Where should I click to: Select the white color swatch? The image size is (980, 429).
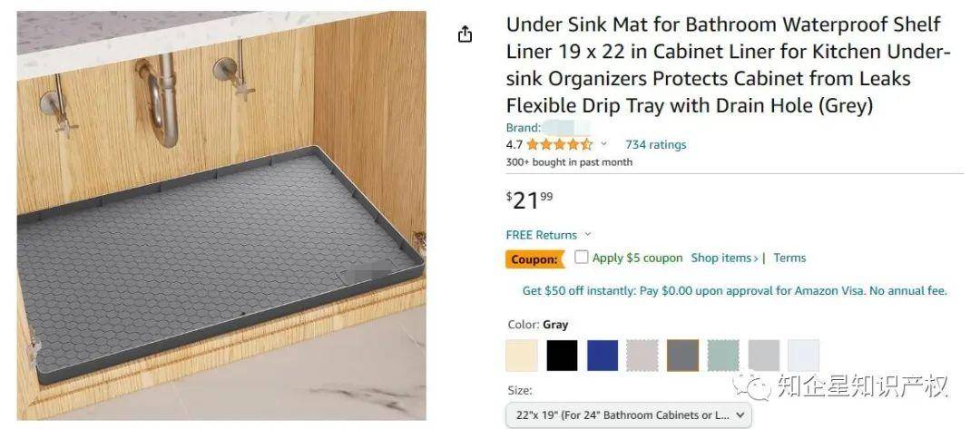point(804,356)
